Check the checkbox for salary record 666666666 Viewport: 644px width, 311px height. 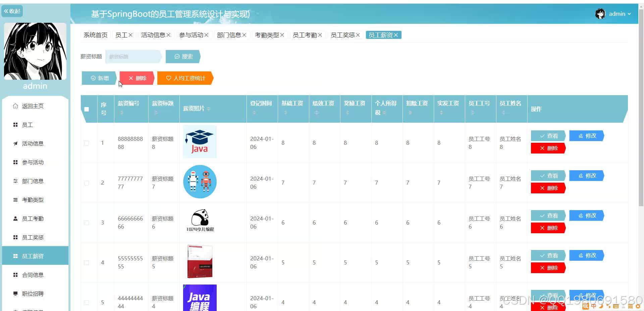87,223
